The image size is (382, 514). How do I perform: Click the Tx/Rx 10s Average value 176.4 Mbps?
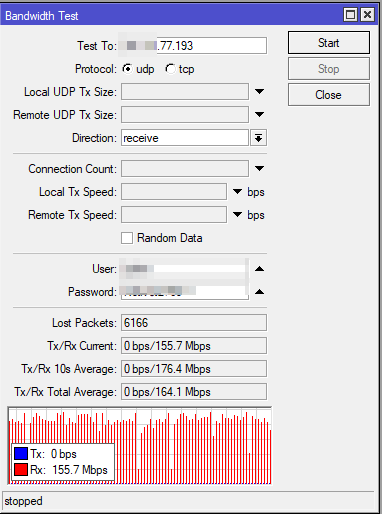coord(194,369)
